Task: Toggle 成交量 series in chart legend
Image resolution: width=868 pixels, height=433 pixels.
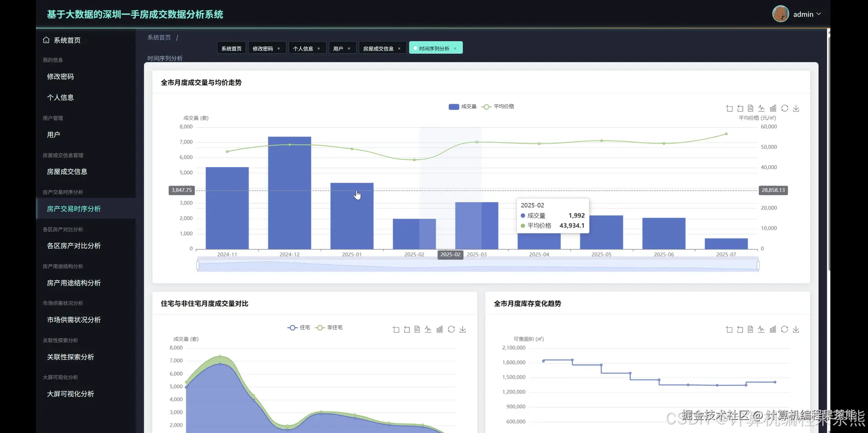Action: [x=463, y=107]
